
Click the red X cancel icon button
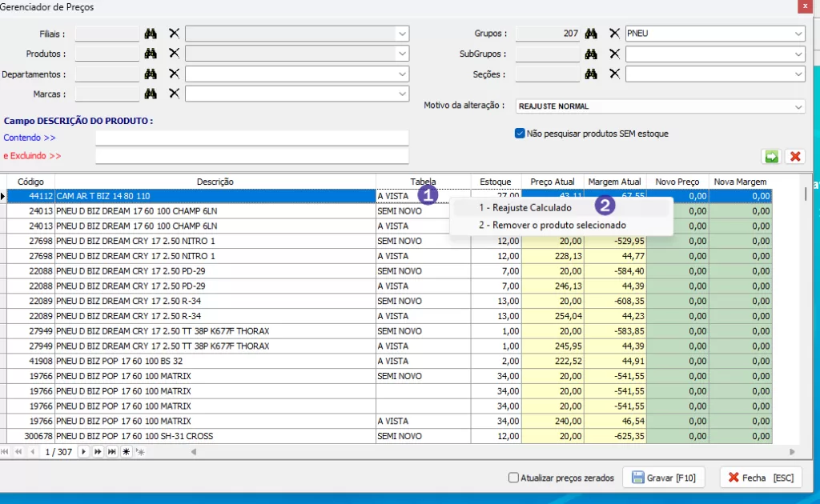pyautogui.click(x=794, y=156)
